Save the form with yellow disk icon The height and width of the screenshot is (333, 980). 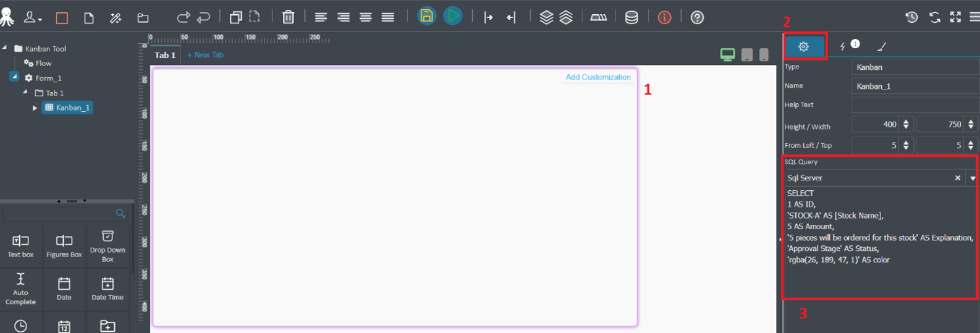[426, 16]
